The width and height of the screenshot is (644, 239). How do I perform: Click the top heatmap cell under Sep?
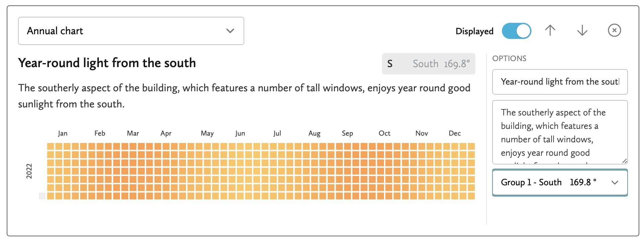347,146
